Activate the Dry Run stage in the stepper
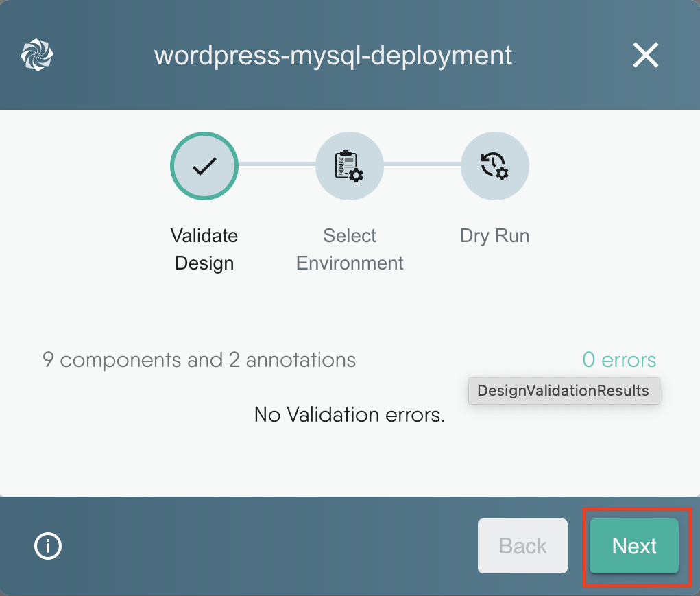Viewport: 700px width, 596px height. pyautogui.click(x=494, y=165)
